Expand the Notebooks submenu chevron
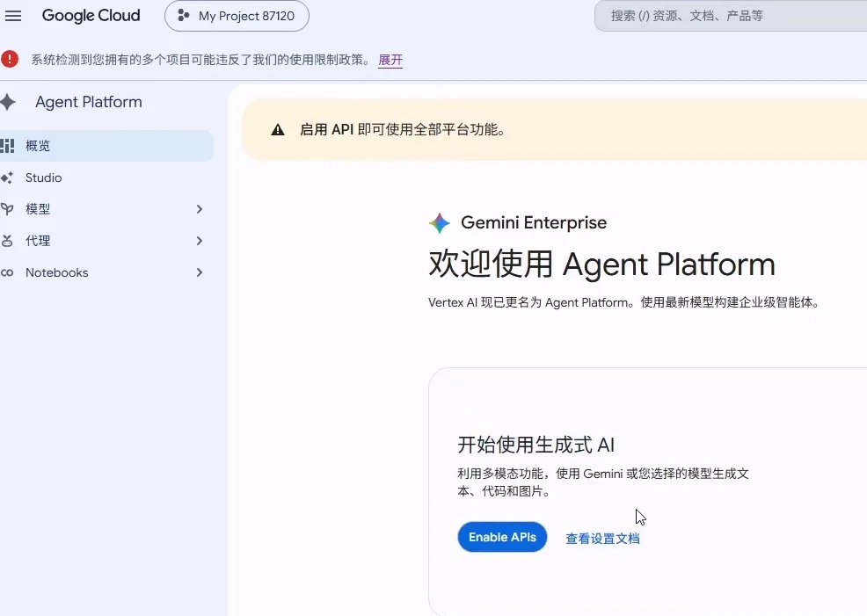 200,273
